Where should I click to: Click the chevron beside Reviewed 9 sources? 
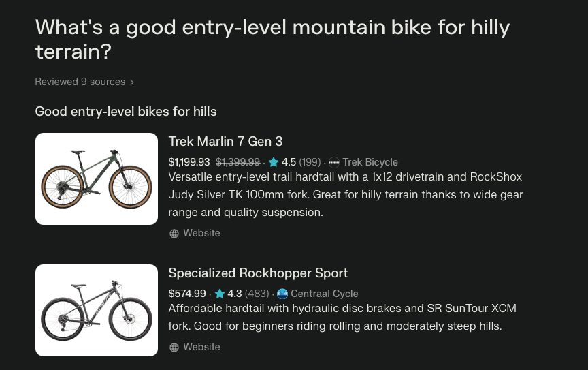point(132,82)
